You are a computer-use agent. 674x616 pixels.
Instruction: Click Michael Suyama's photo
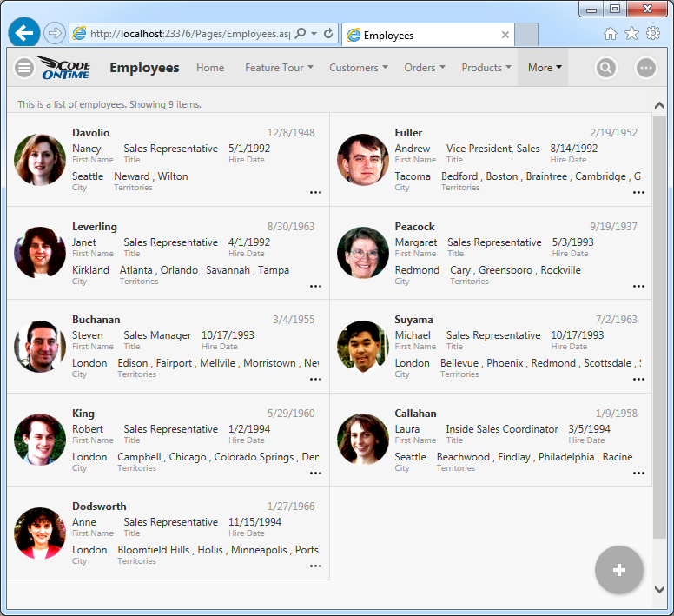pos(363,347)
